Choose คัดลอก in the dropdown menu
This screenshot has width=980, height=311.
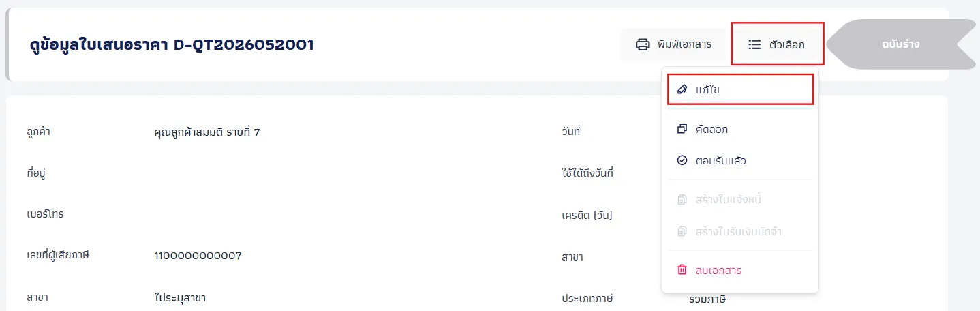740,129
